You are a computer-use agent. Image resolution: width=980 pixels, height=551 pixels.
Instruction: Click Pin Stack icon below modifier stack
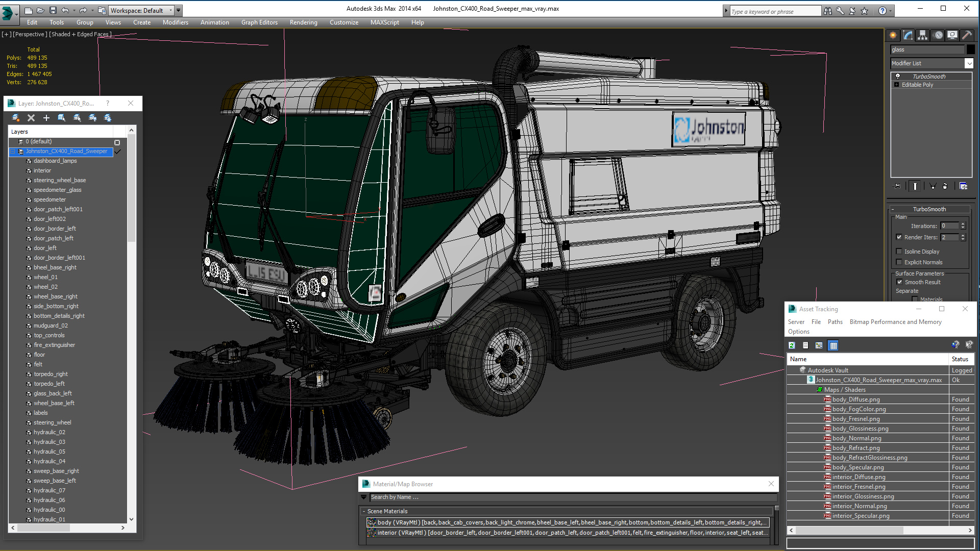(x=897, y=186)
